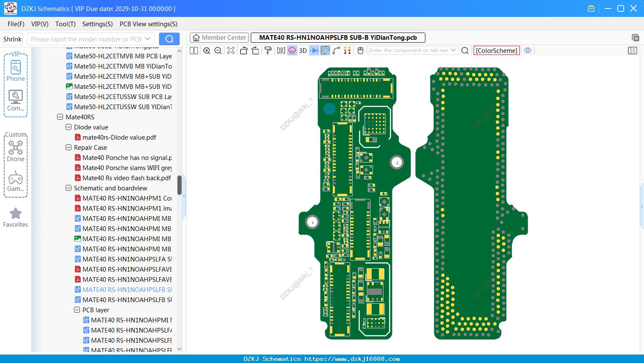
Task: Open Mate40 Porsche has no signal file
Action: click(x=123, y=157)
